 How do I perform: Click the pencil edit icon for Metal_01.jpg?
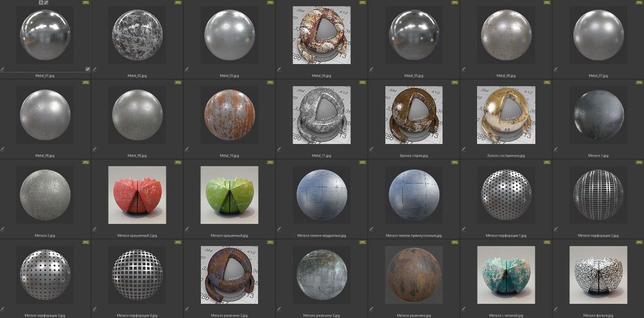coord(3,69)
